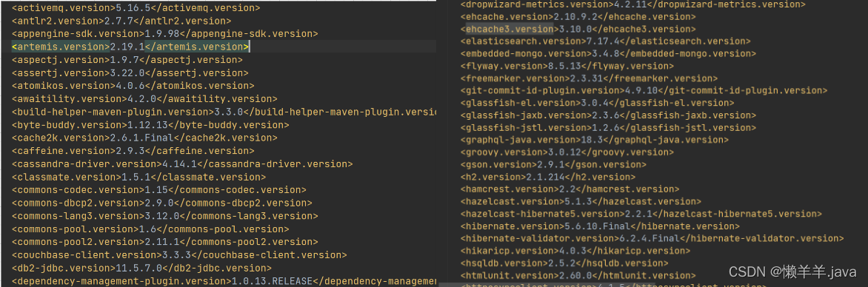
Task: Click the classmate.version 1.5.1 line
Action: click(x=138, y=178)
